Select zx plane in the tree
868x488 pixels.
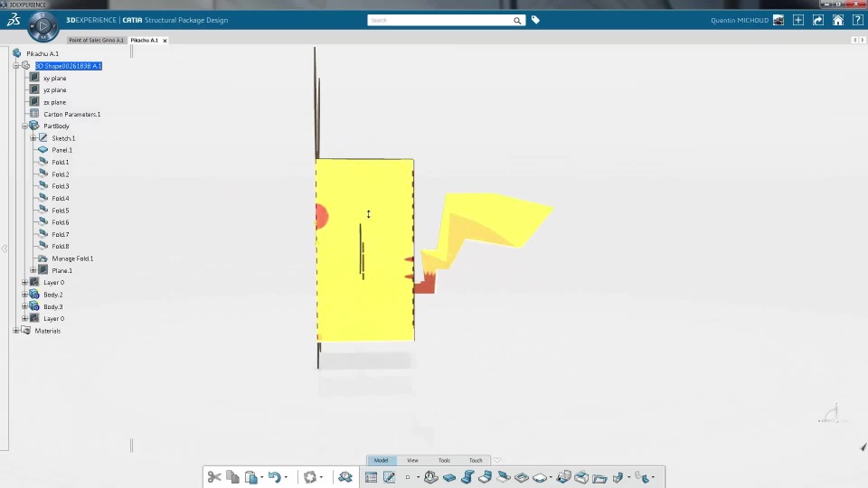click(55, 102)
